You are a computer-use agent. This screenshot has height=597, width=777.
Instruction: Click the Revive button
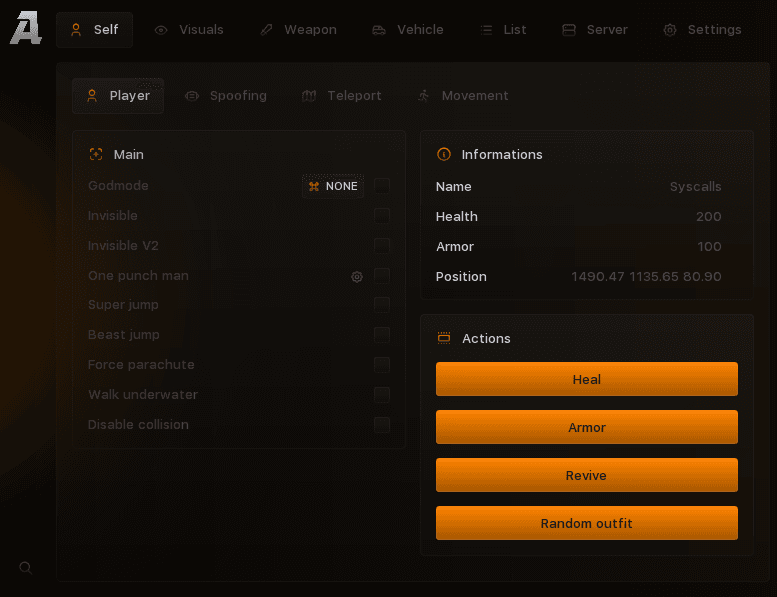587,475
